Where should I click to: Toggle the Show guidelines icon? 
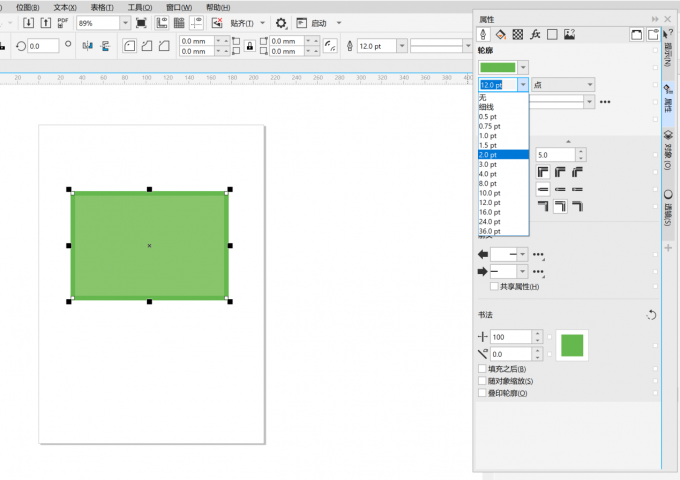pyautogui.click(x=196, y=23)
